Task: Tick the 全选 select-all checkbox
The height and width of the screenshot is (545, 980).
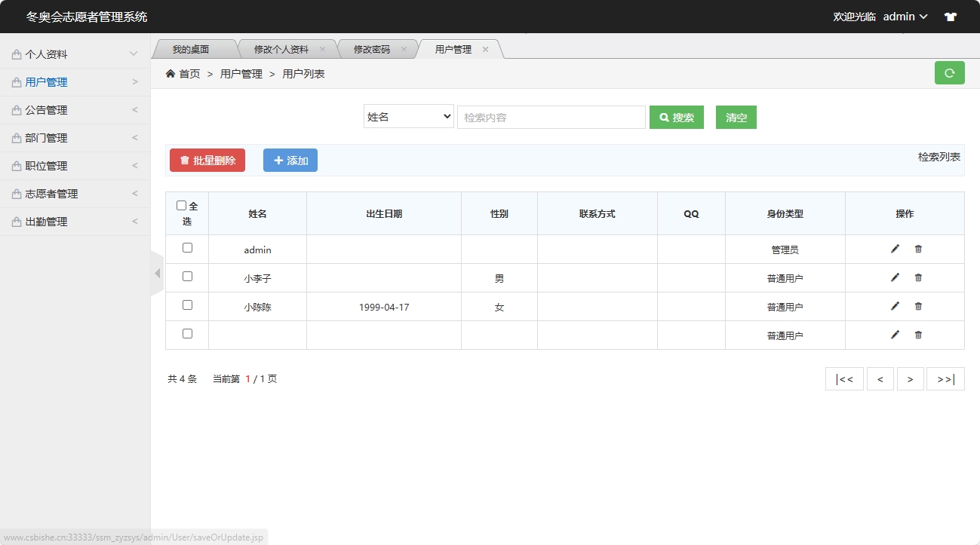Action: [181, 204]
